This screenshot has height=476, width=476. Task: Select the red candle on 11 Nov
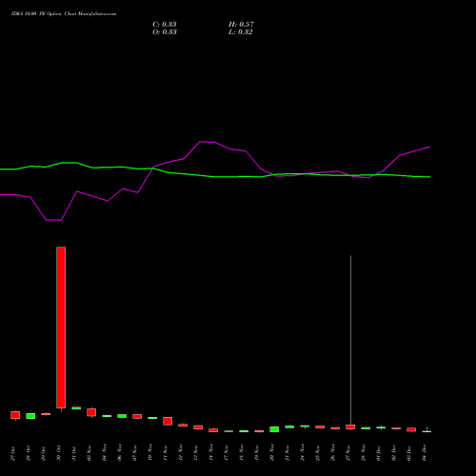168,421
